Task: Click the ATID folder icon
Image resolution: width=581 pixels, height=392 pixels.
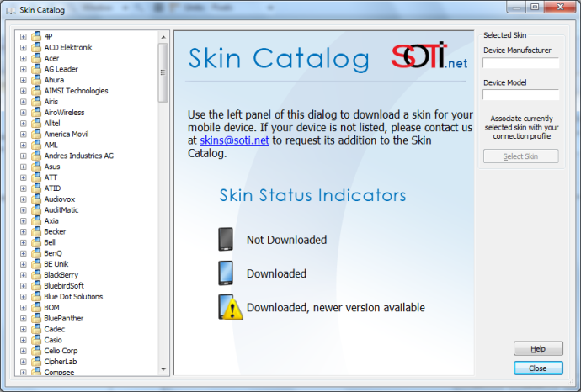Action: tap(36, 188)
